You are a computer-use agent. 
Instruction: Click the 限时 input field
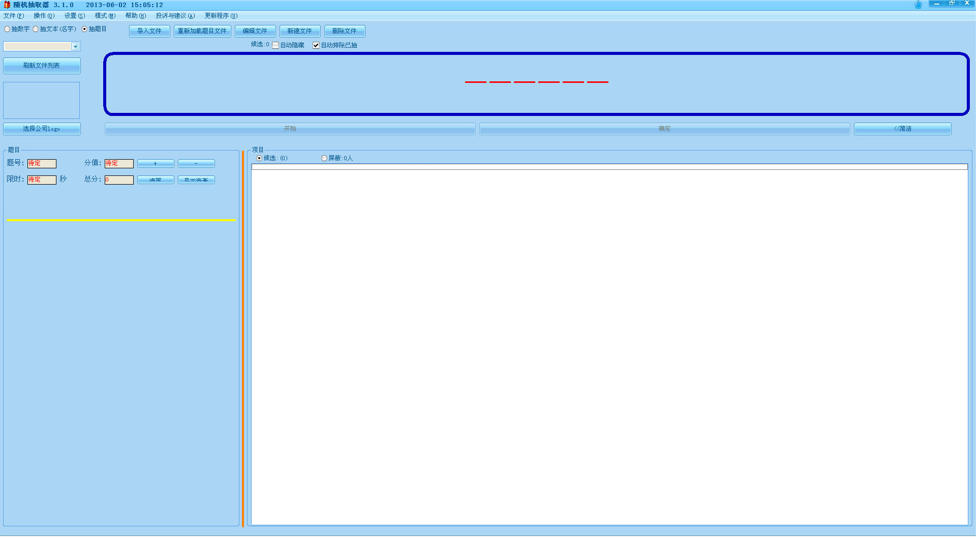pos(42,180)
